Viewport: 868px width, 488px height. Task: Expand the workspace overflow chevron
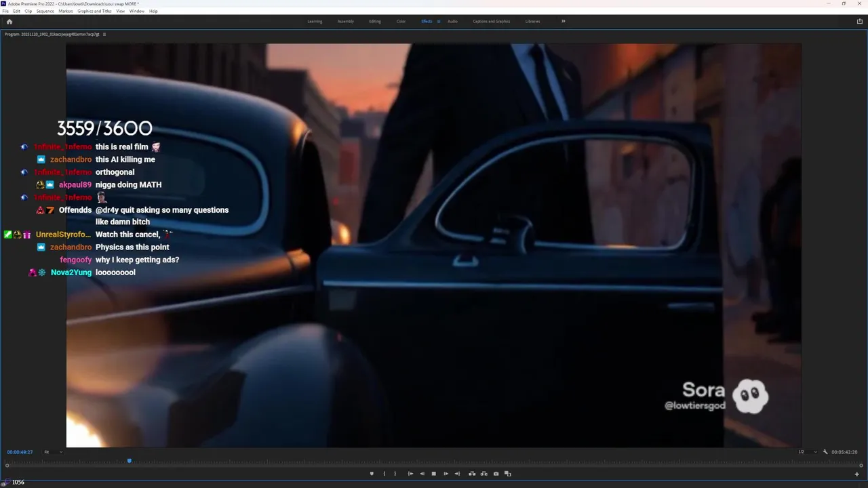point(563,22)
